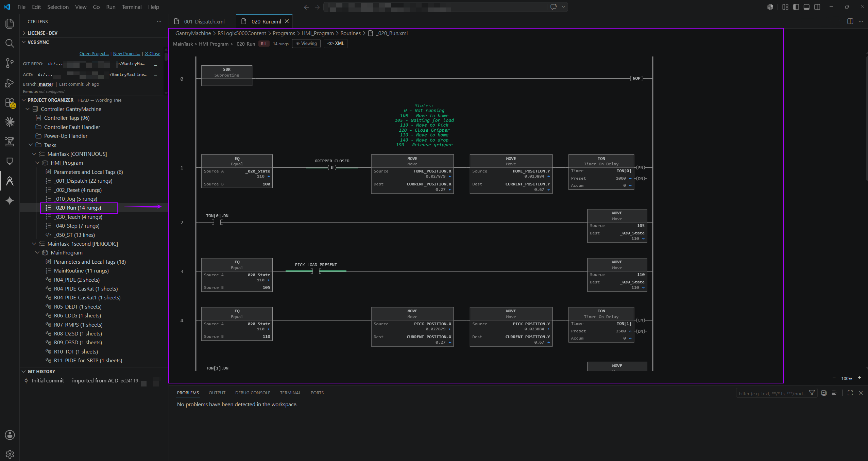Click the CTRLLENS panel more actions ellipsis

[x=159, y=21]
